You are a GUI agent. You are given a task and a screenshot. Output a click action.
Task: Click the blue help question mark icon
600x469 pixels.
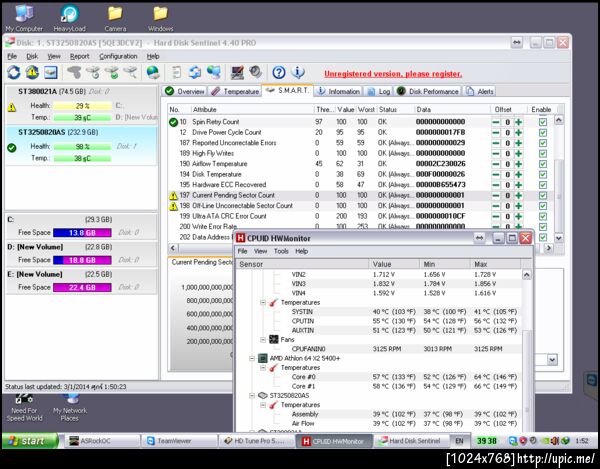coord(279,73)
